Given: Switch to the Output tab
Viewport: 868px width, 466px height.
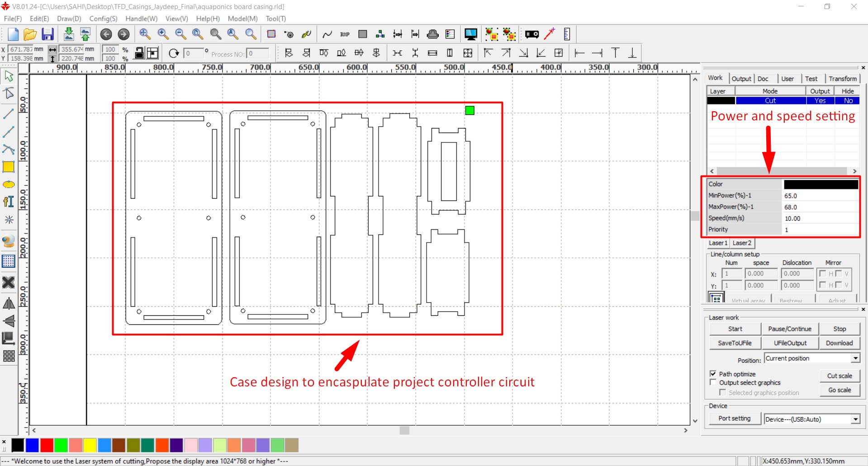Looking at the screenshot, I should (x=741, y=79).
